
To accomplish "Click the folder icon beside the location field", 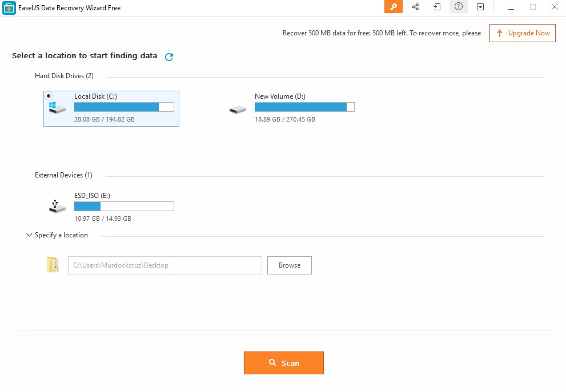I will [x=53, y=265].
